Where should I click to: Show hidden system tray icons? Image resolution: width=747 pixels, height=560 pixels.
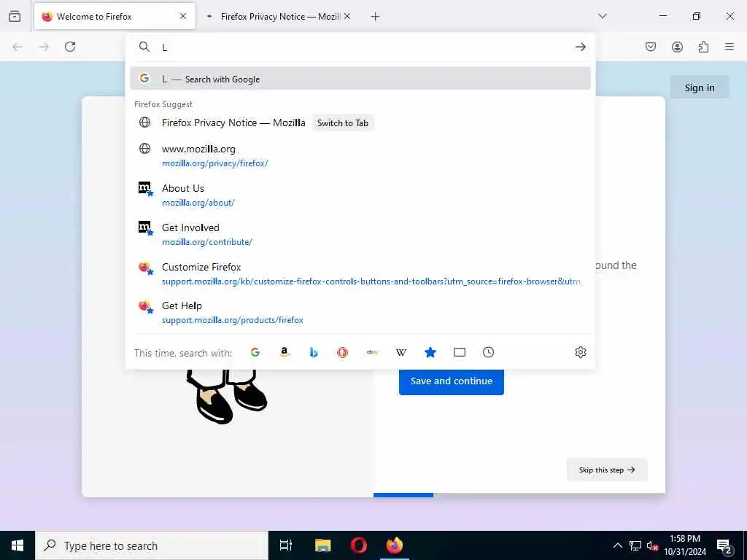(617, 545)
